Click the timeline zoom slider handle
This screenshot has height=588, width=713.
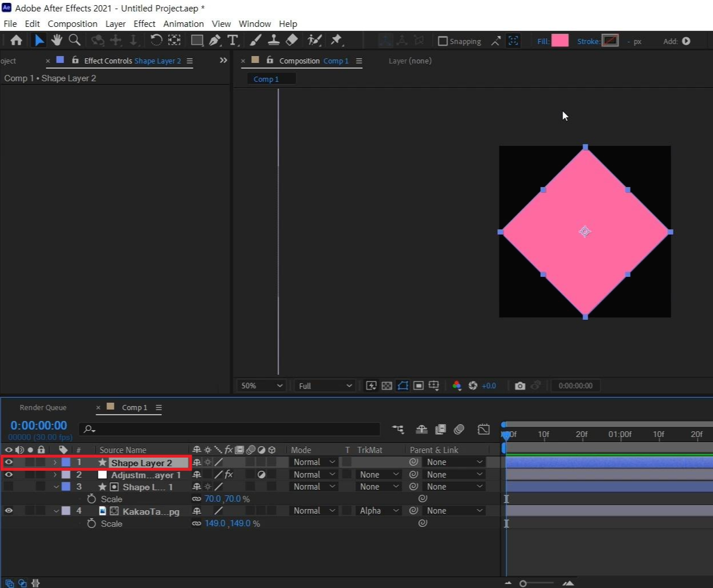(522, 583)
